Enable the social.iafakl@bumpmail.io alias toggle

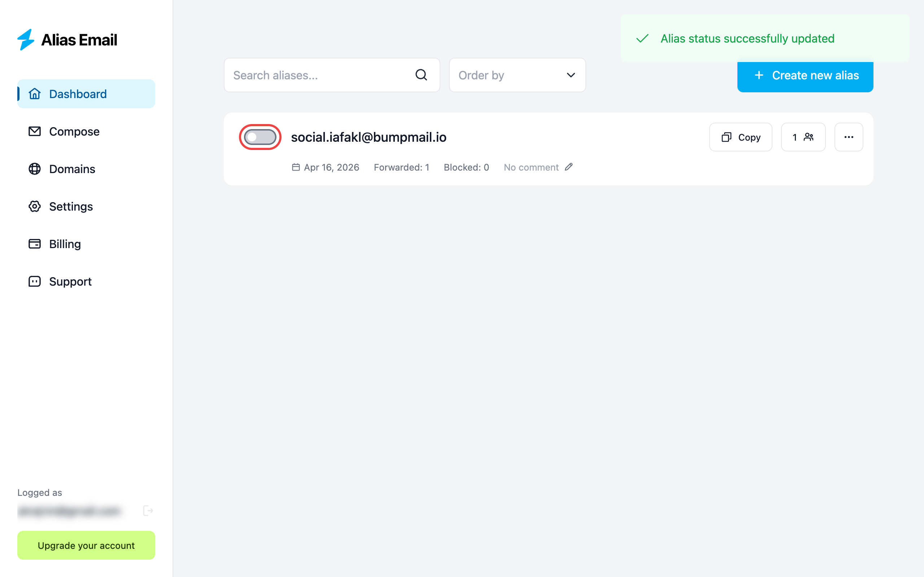tap(260, 137)
